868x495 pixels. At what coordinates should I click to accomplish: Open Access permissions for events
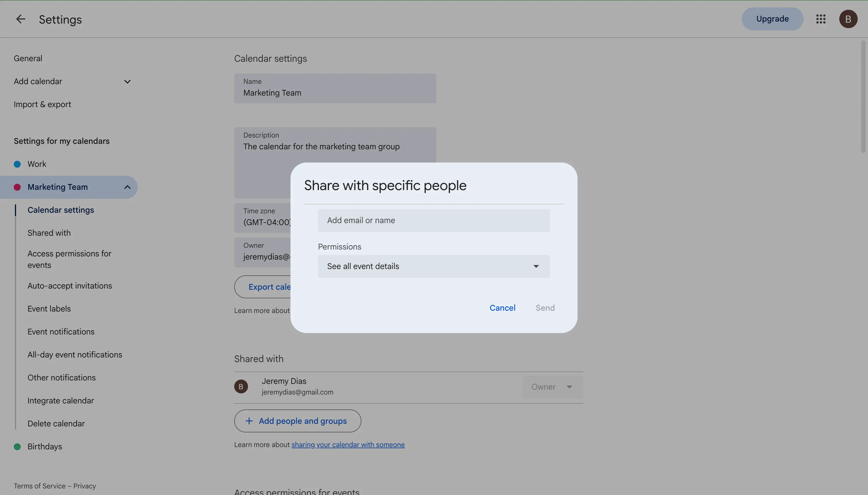click(69, 259)
